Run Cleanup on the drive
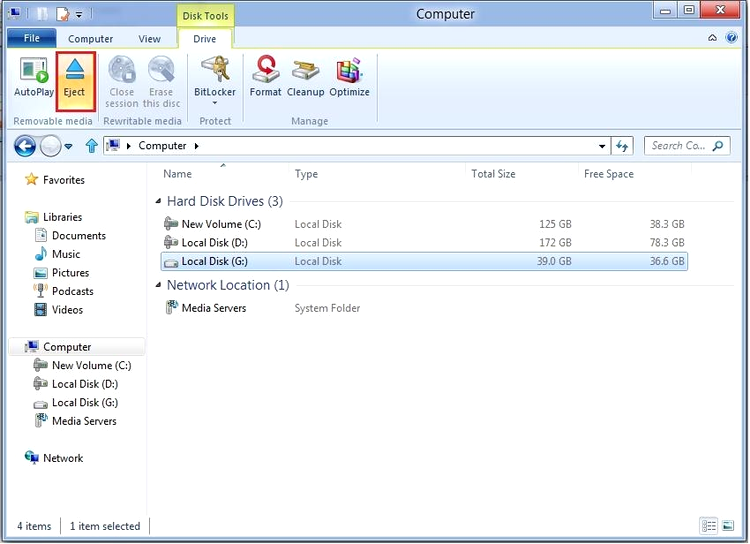 click(306, 77)
